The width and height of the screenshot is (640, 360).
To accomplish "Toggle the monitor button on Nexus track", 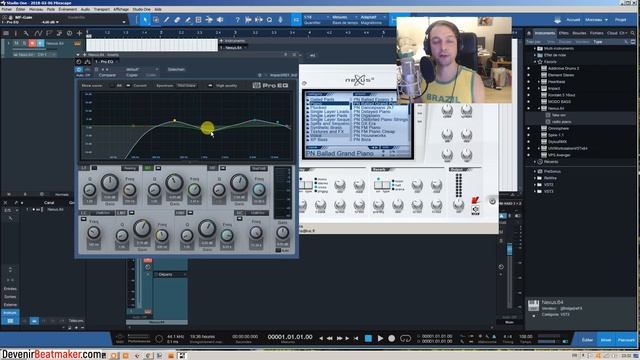I will 40,43.
